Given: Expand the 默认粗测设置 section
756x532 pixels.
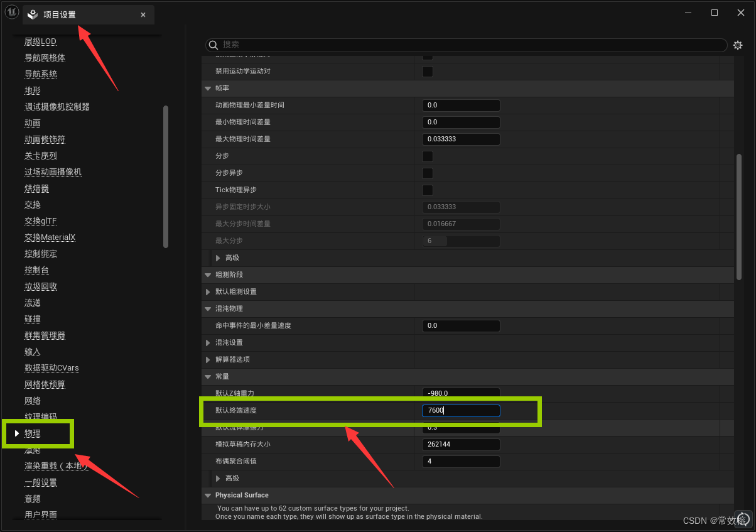Looking at the screenshot, I should tap(208, 291).
